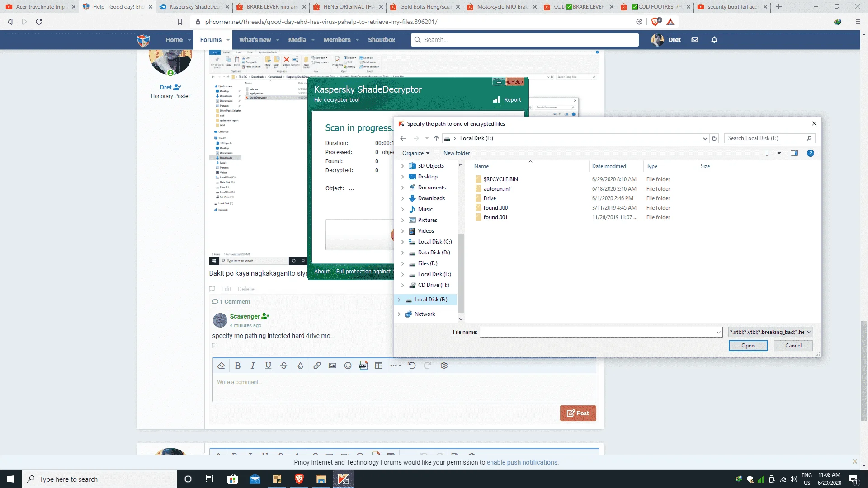Open editor settings gear icon
The height and width of the screenshot is (488, 868).
click(x=444, y=366)
